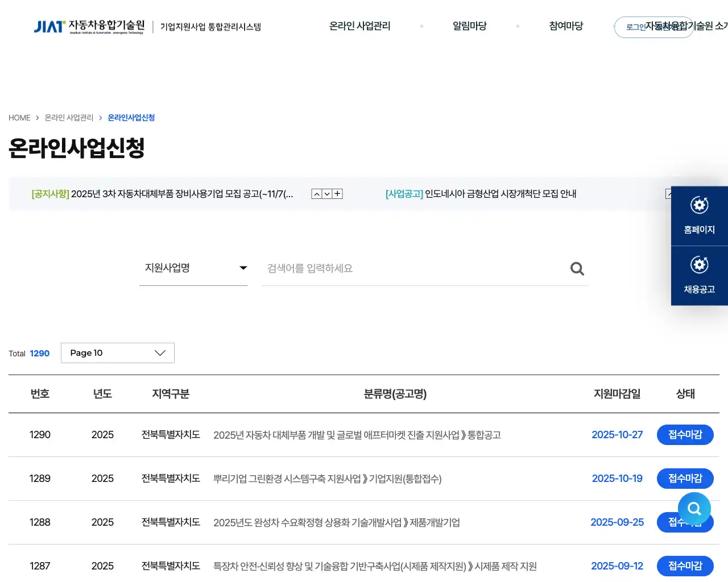
Task: Show next 공지사항 notice with down arrow
Action: point(326,193)
